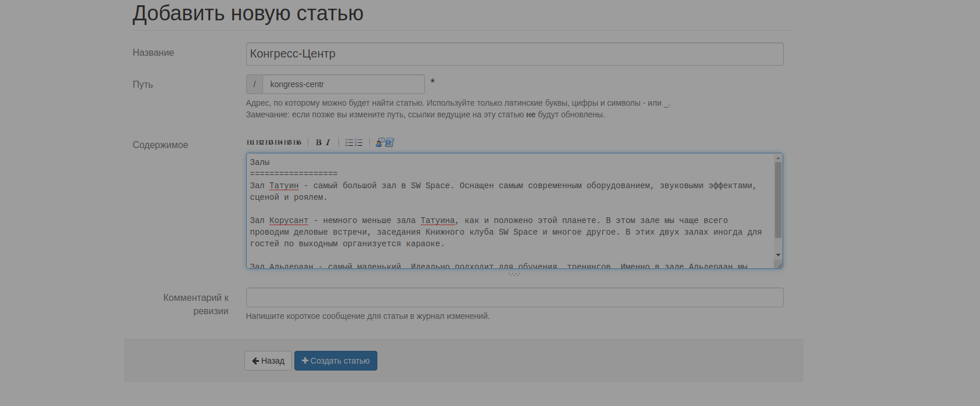Insert a numbered list
This screenshot has height=406, width=980.
point(359,142)
